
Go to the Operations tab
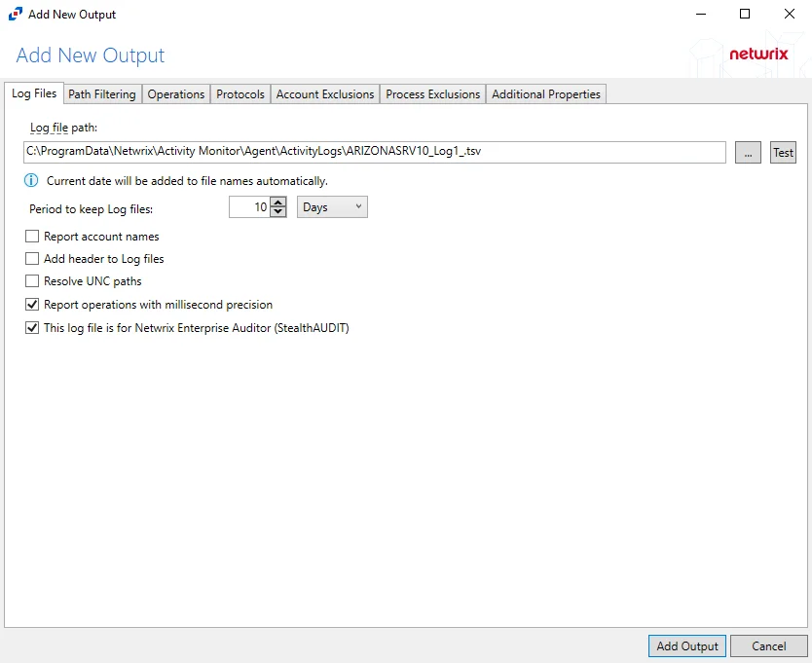point(176,94)
